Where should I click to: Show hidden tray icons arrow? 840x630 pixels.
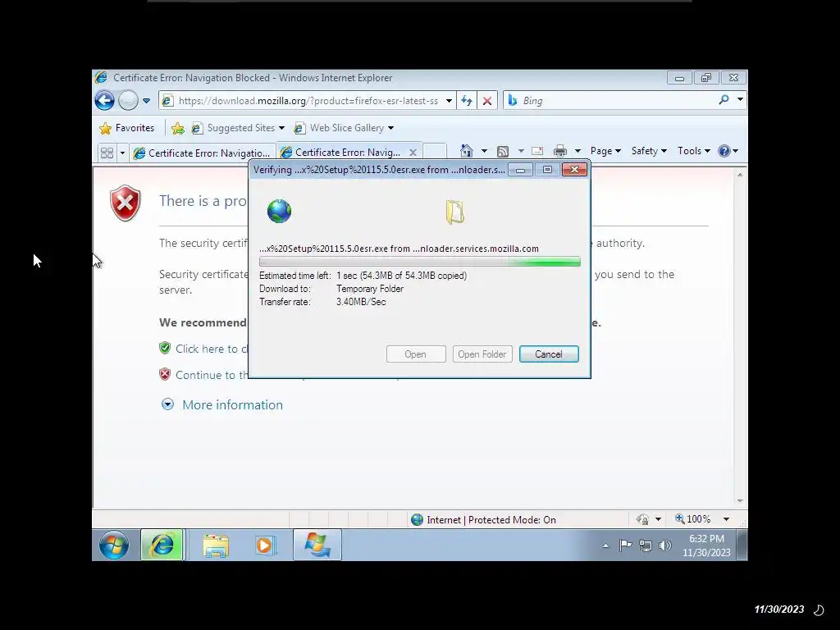[x=606, y=546]
